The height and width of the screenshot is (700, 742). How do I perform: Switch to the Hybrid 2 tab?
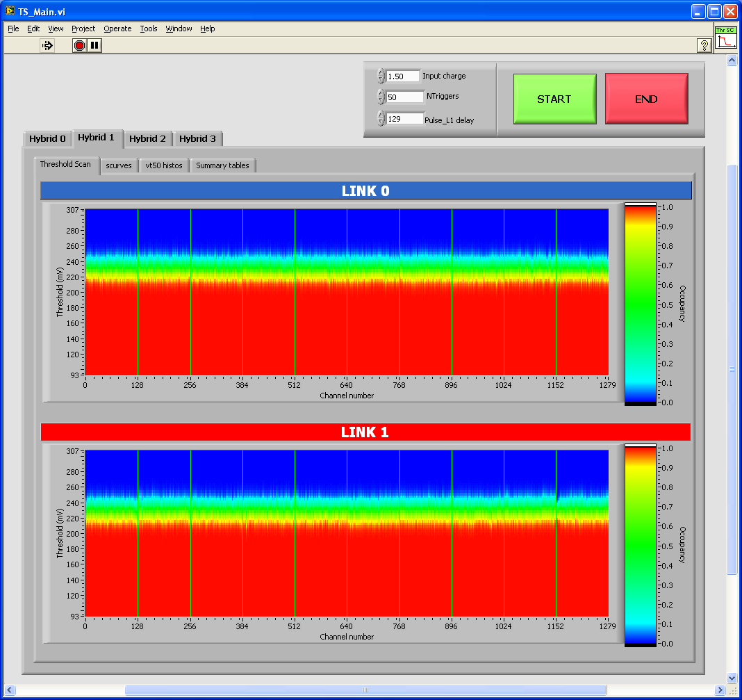pos(147,138)
